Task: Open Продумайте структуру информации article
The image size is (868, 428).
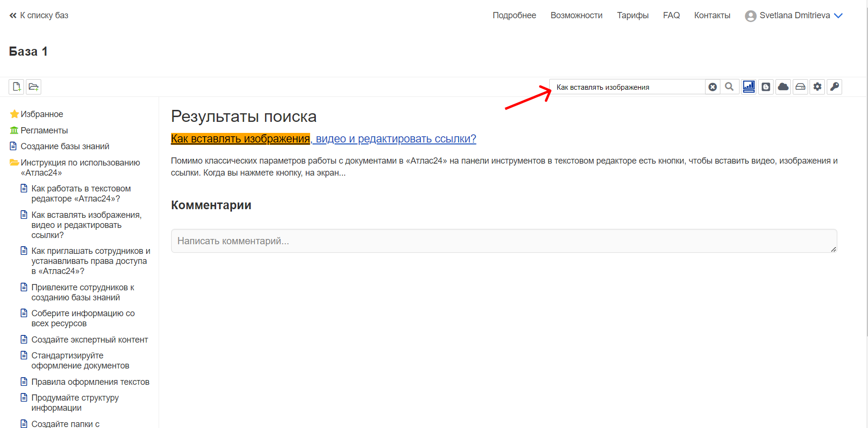Action: (75, 403)
